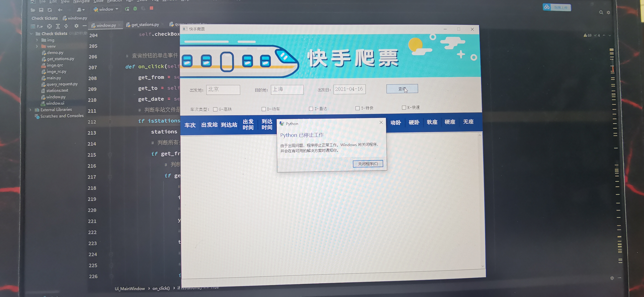Click the Collapse All icon in Project panel
This screenshot has height=297, width=644.
[66, 26]
